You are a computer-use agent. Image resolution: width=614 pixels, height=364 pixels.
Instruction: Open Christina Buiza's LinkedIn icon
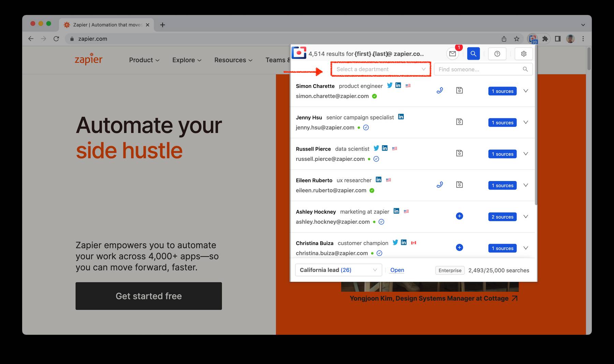click(404, 242)
